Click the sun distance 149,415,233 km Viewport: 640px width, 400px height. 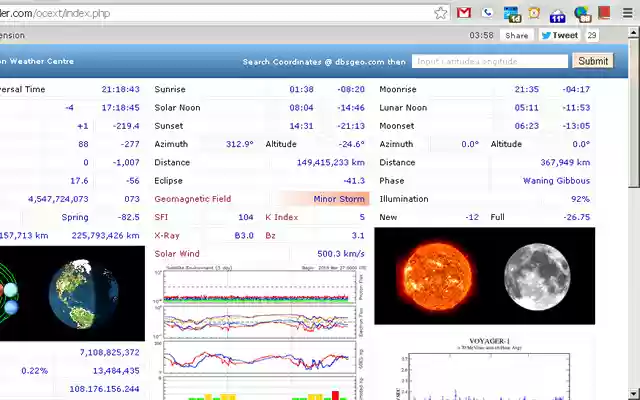click(331, 162)
